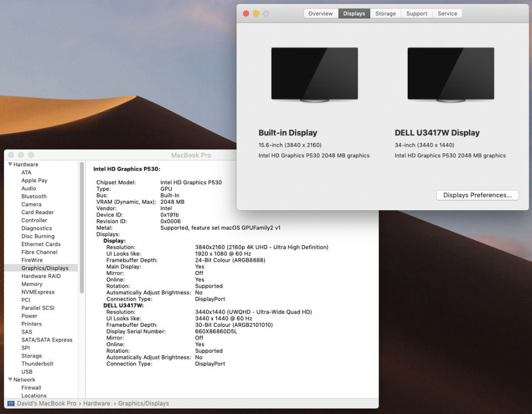532x414 pixels.
Task: Switch to the Overview tab
Action: tap(320, 14)
